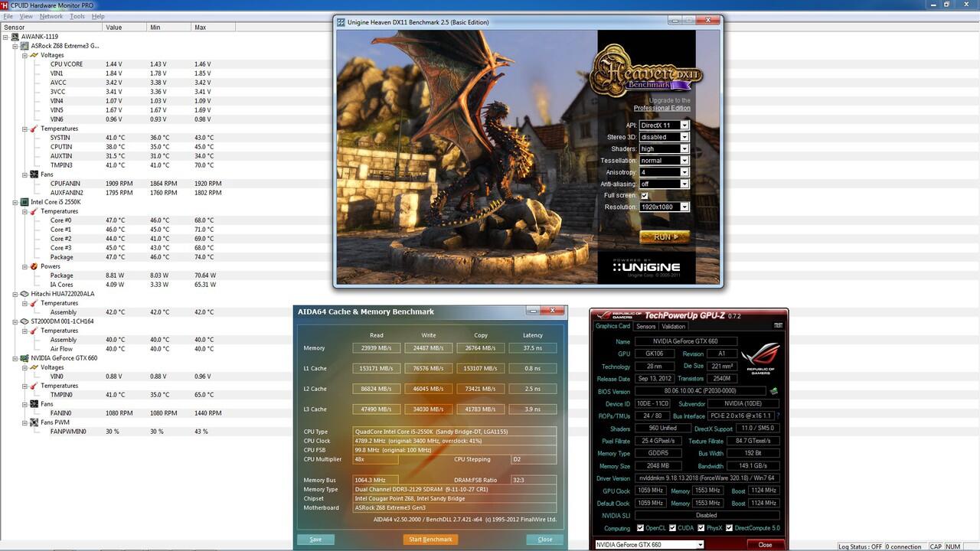Toggle the Full screen checkbox in Heaven
The height and width of the screenshot is (551, 980).
coord(644,196)
